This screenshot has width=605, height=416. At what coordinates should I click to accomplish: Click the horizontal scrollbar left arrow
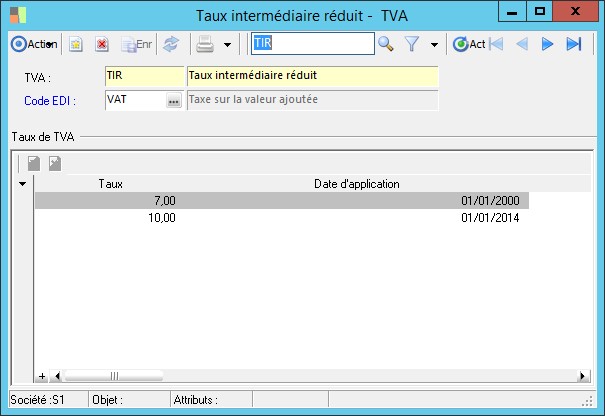[x=57, y=376]
